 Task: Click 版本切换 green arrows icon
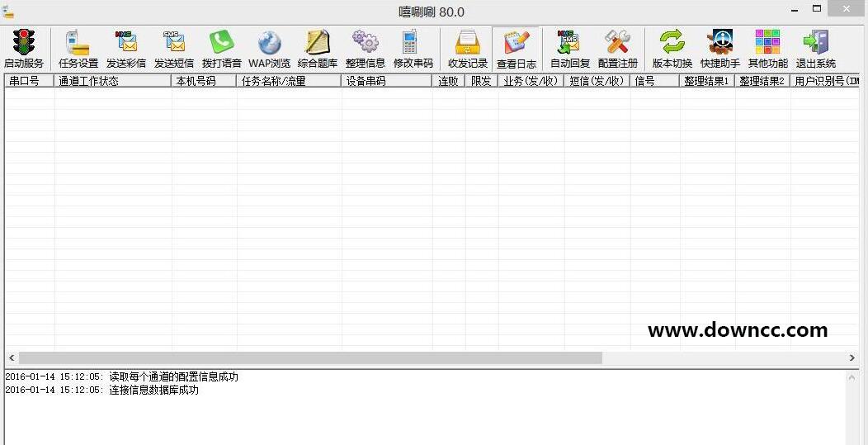click(672, 43)
